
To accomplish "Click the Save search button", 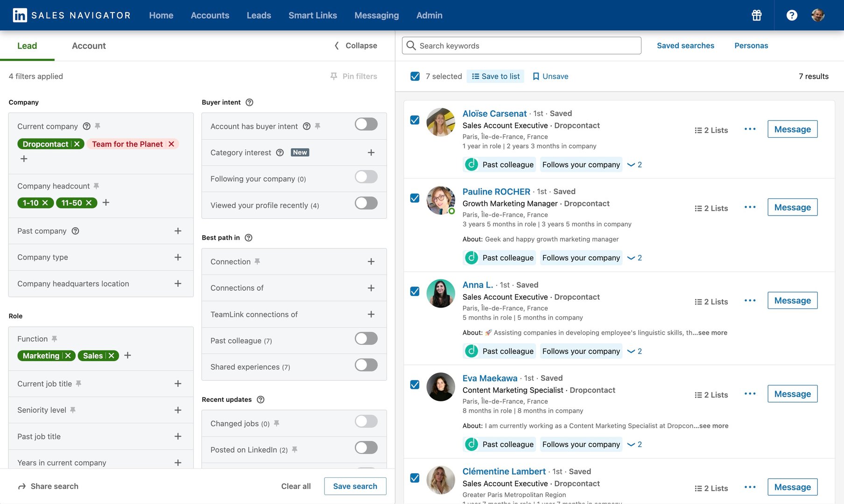I will (x=355, y=486).
